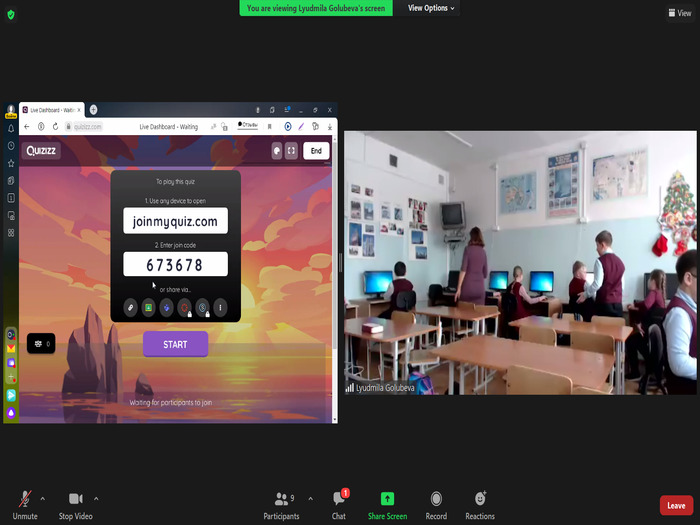
Task: Click the joinmyquiz.com address box
Action: tap(175, 221)
